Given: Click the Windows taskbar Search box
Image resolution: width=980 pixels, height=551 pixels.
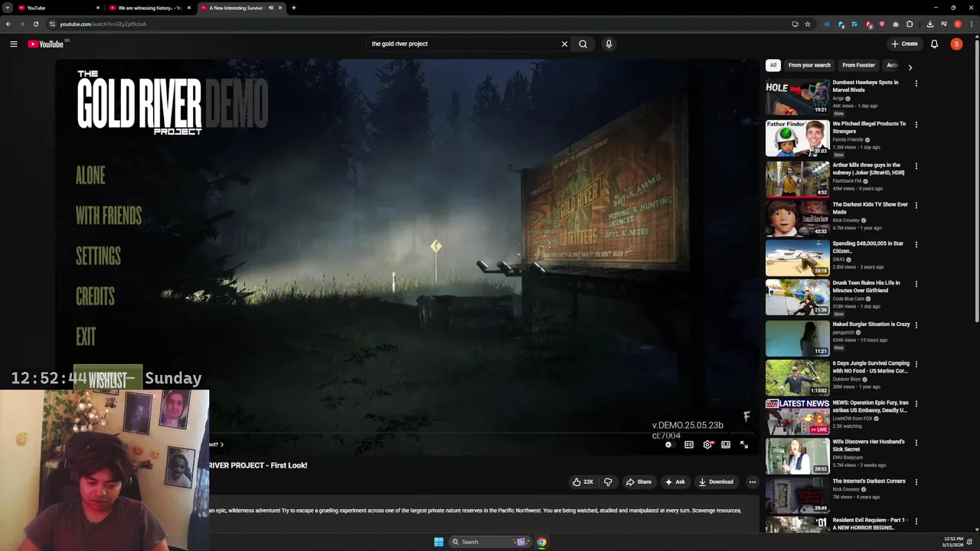Looking at the screenshot, I should tap(489, 542).
